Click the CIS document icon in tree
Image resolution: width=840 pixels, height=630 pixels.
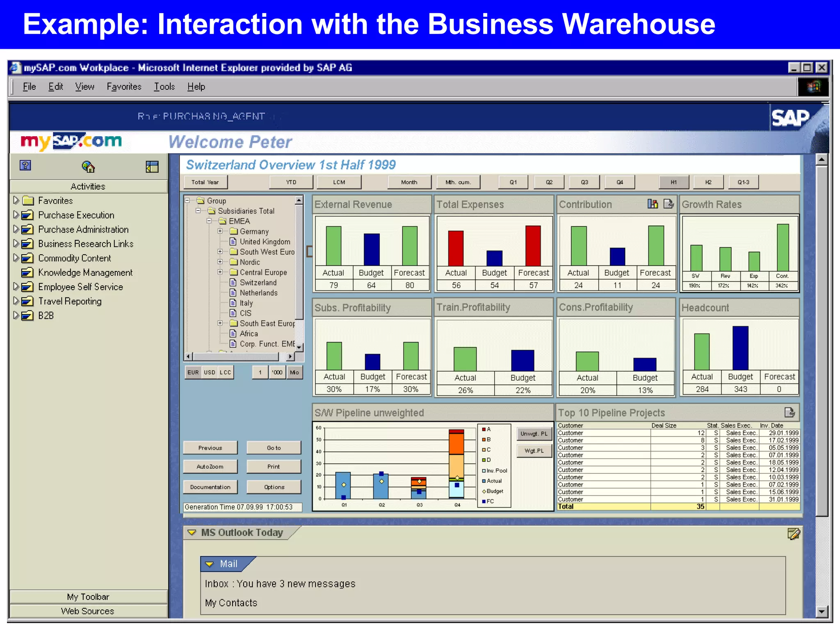[233, 313]
